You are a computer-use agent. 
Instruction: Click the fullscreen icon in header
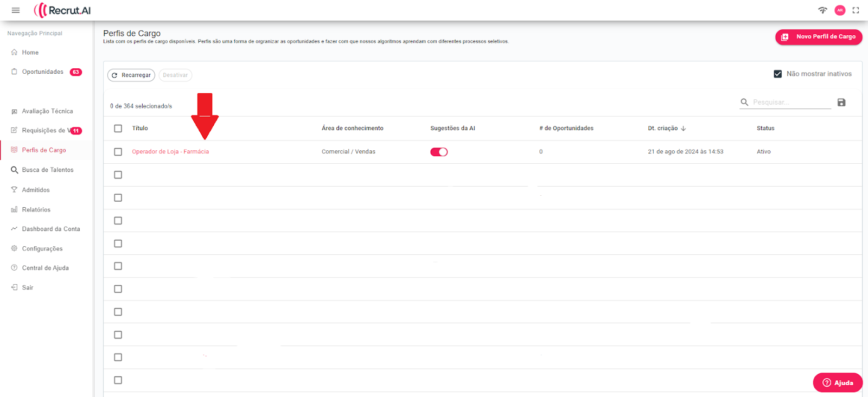click(x=856, y=10)
